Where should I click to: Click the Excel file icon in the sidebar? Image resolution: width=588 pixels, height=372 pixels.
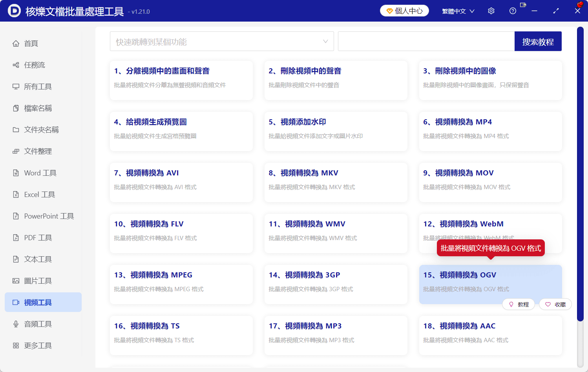click(16, 195)
